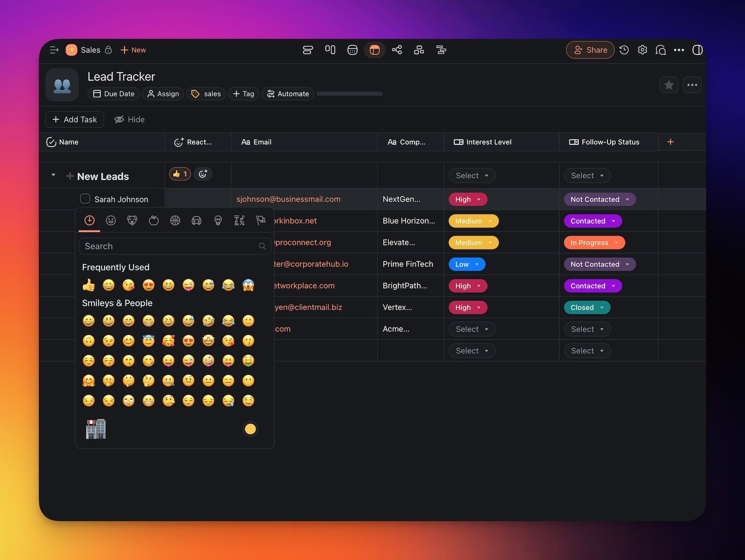
Task: Collapse the New Leads group
Action: (53, 175)
